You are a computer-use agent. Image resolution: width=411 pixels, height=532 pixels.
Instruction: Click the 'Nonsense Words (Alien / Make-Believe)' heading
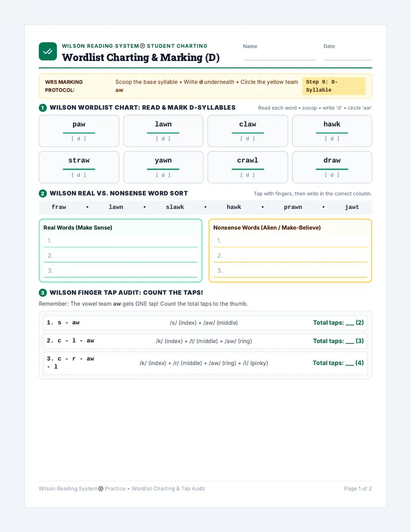pyautogui.click(x=267, y=228)
